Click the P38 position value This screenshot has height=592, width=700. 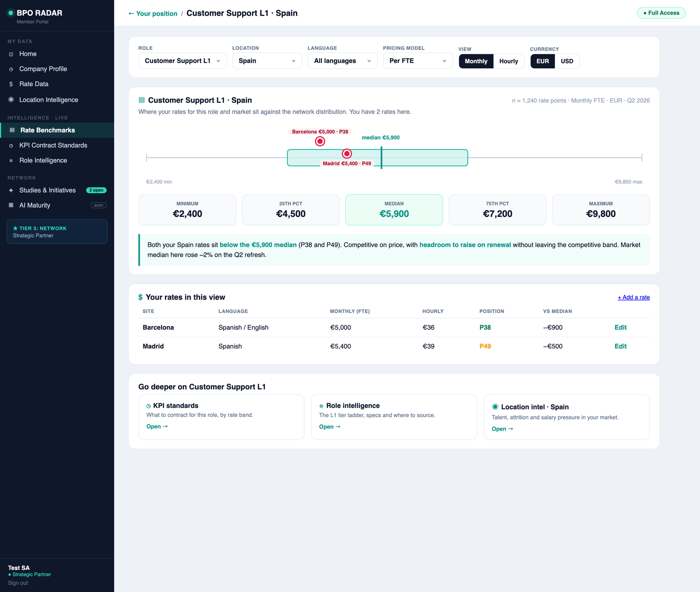(485, 327)
